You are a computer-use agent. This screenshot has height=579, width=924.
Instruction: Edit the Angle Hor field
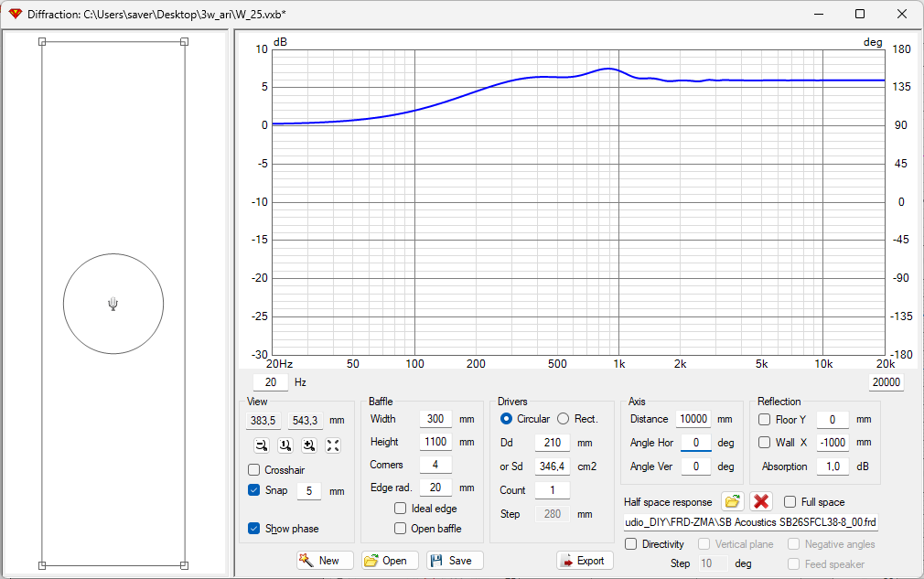tap(696, 443)
